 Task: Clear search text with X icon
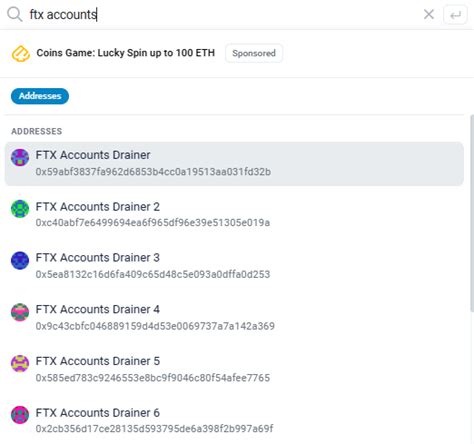pos(429,14)
